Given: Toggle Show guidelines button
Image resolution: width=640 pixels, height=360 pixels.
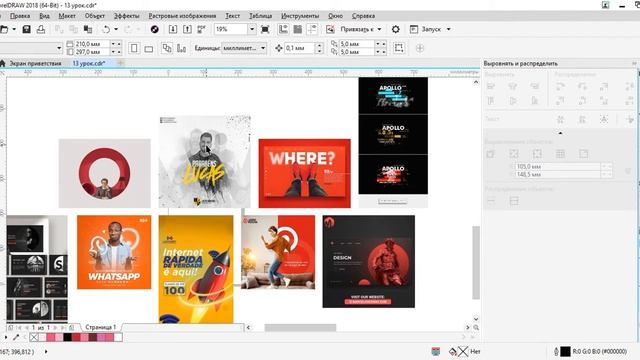Looking at the screenshot, I should pos(312,29).
